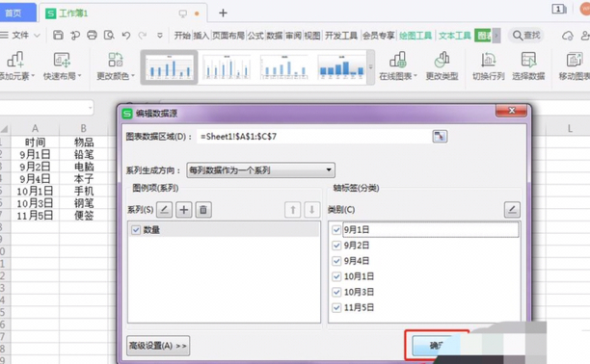The width and height of the screenshot is (590, 364).
Task: Uncheck the 数量 series checkbox
Action: 136,230
